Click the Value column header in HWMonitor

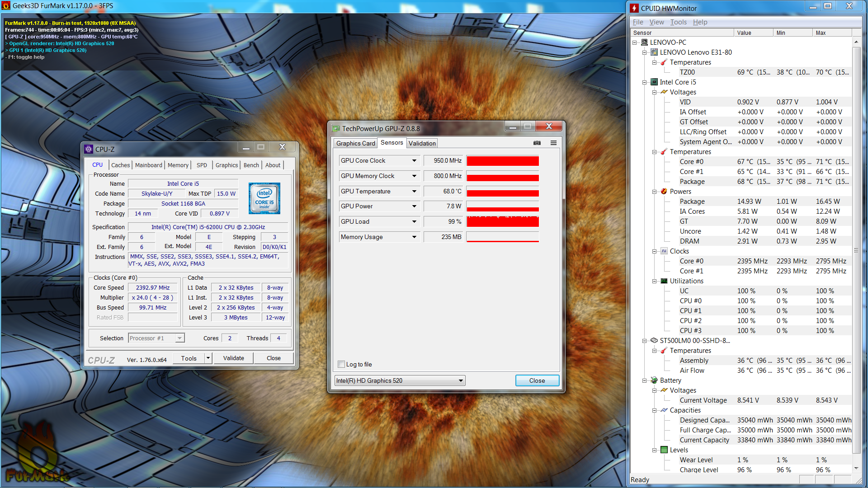coord(753,33)
